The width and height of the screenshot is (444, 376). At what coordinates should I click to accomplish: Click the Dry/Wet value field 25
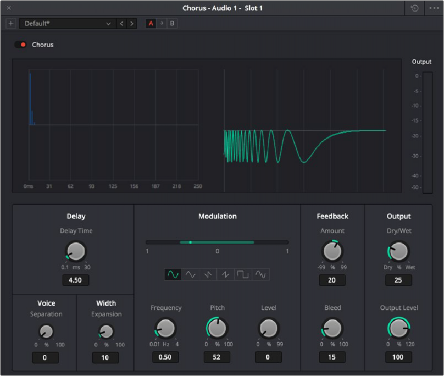398,280
